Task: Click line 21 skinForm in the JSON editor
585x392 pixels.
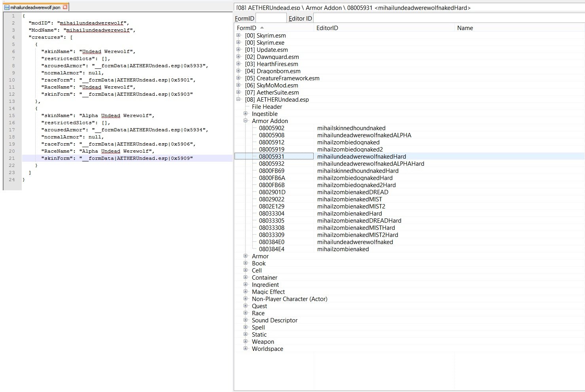Action: (117, 158)
